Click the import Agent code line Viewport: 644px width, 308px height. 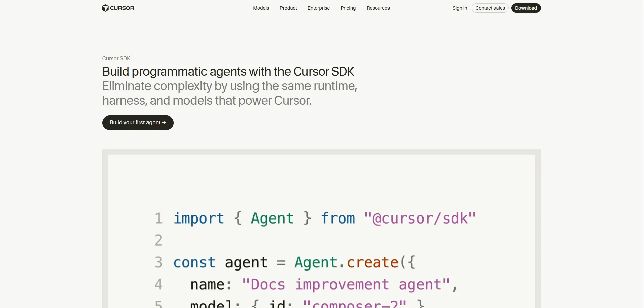[324, 219]
